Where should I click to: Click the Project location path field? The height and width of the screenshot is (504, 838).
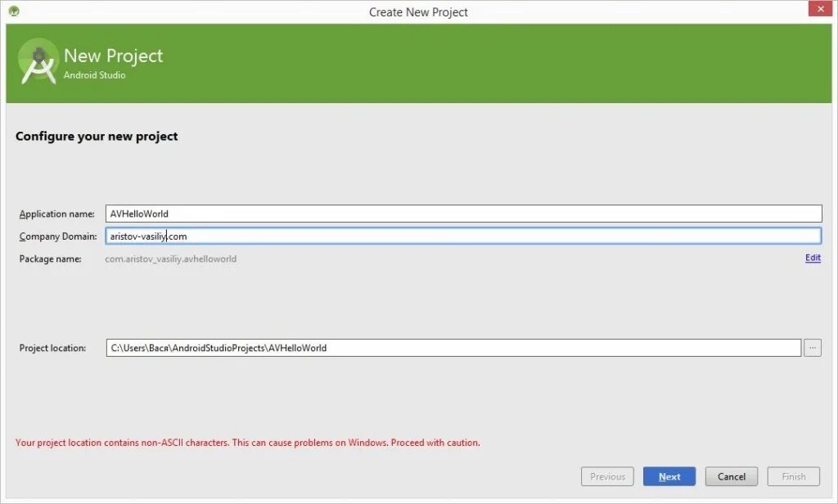tap(453, 348)
